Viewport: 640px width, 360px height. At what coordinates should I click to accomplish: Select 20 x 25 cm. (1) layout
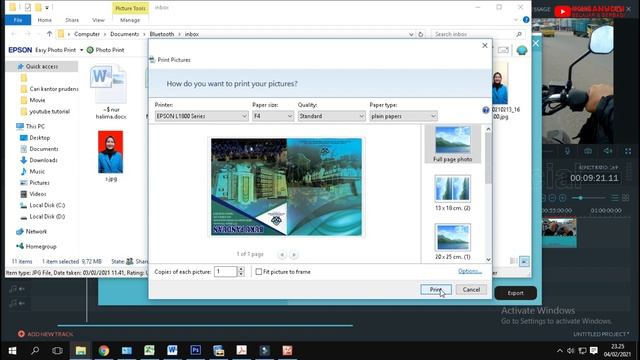point(453,241)
